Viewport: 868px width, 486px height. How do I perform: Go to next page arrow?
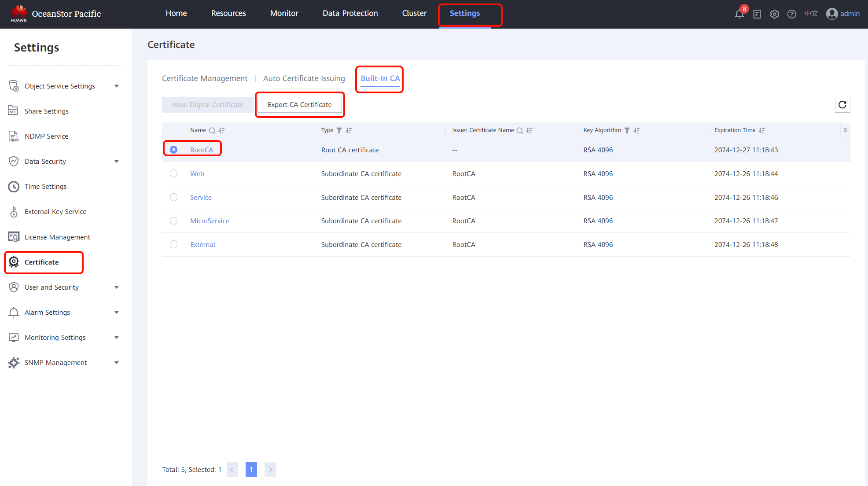point(270,469)
